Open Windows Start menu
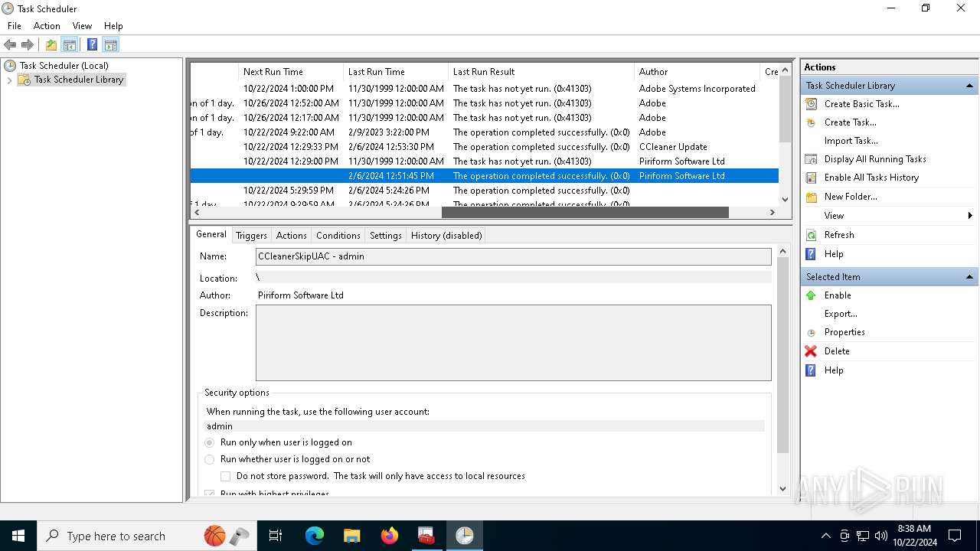 click(x=18, y=536)
